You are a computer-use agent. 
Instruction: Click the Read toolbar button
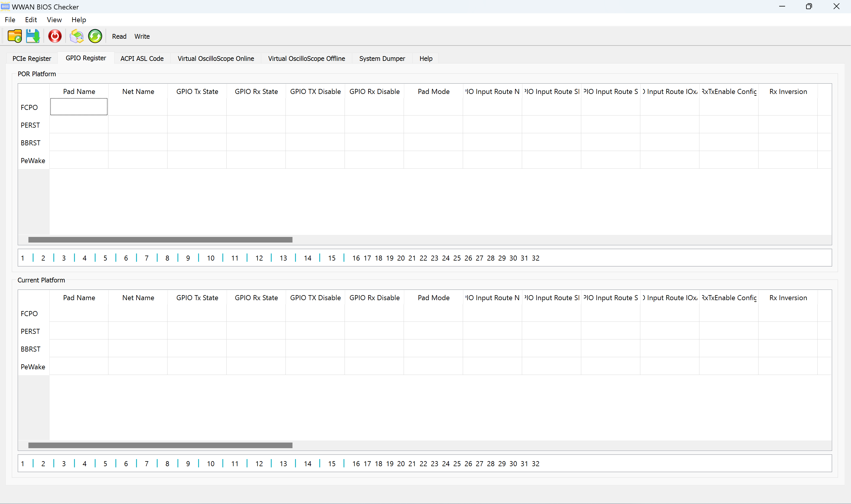(x=119, y=36)
